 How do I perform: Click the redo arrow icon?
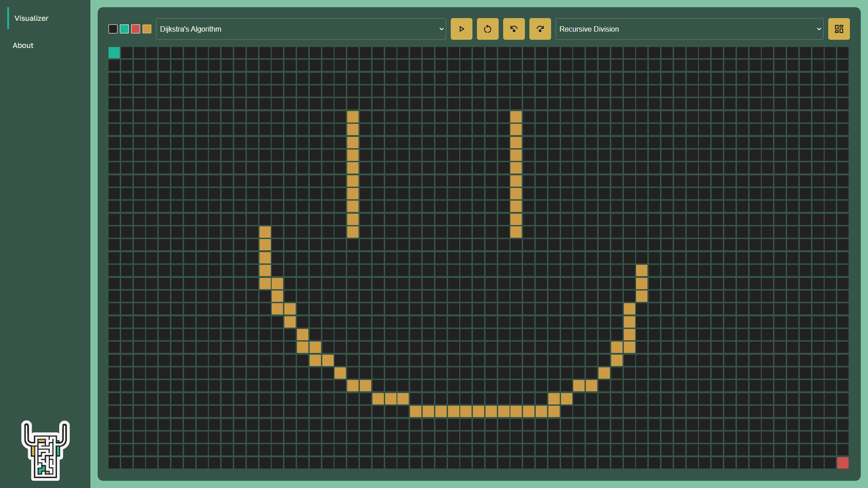540,29
